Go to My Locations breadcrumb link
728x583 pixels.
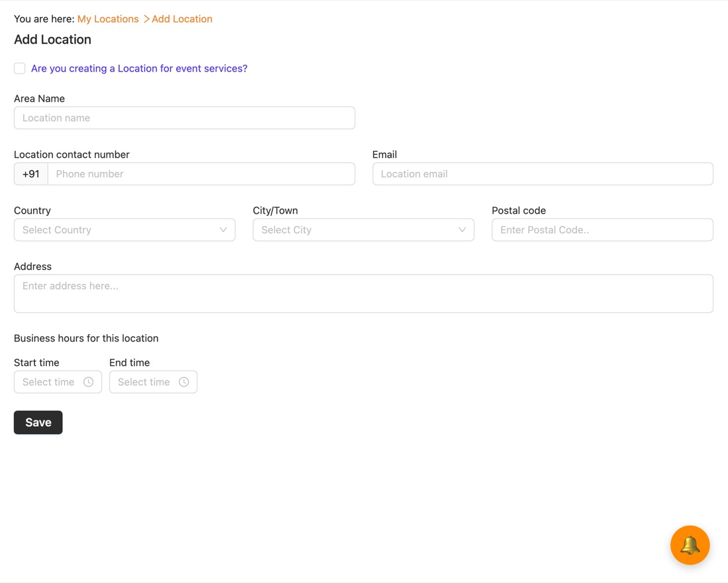point(108,19)
